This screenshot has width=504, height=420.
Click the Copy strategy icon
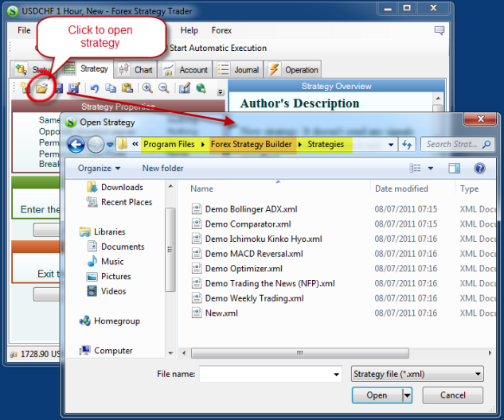coord(111,88)
